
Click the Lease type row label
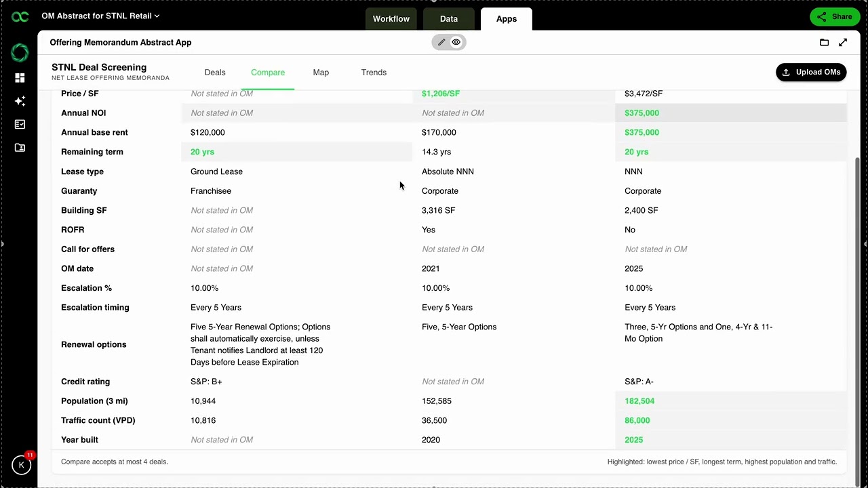[x=82, y=171]
